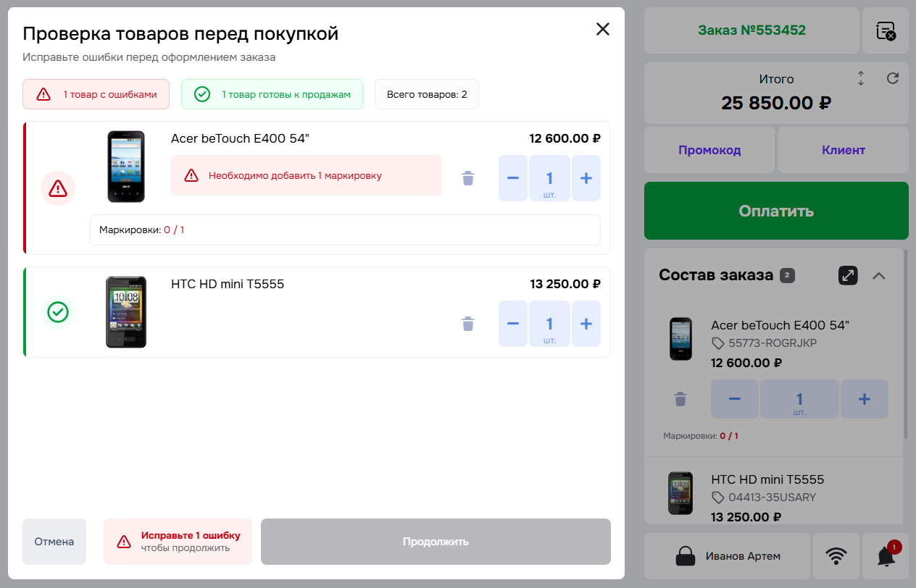Filter by '1 товар с ошибками'
Screen dimensions: 916x588
[x=96, y=94]
